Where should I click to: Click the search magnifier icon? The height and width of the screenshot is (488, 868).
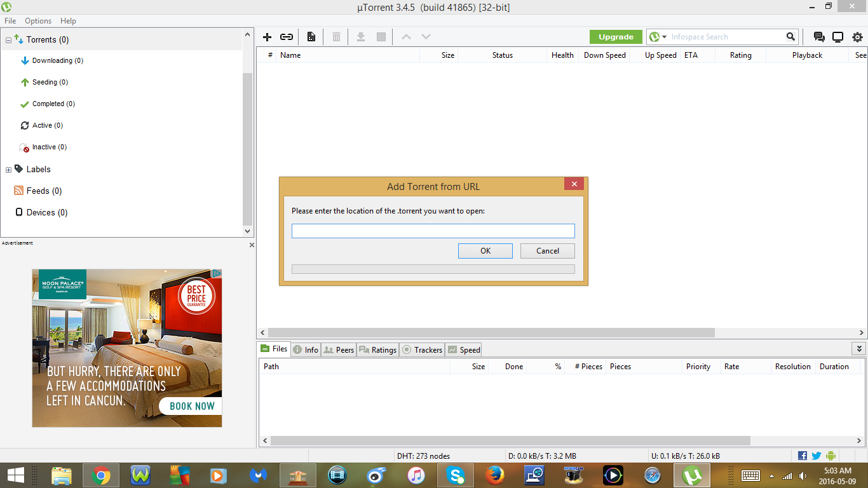point(790,37)
